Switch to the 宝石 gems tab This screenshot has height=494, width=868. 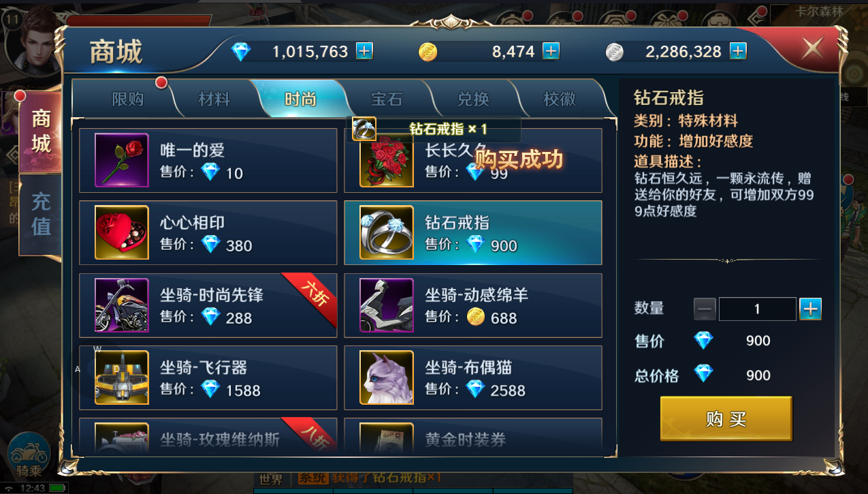point(387,99)
